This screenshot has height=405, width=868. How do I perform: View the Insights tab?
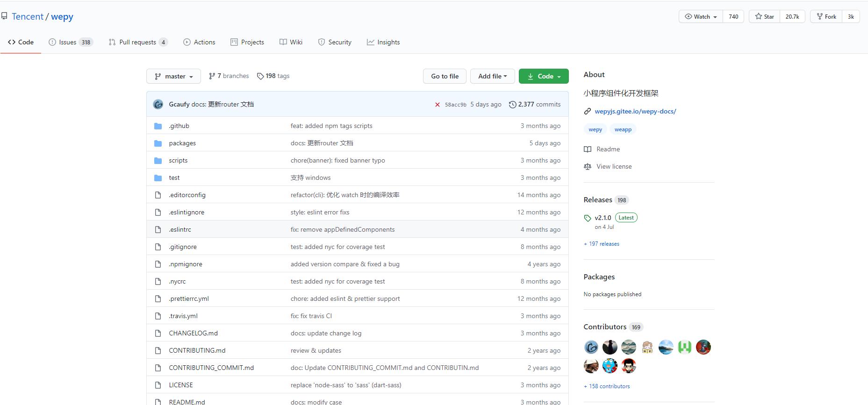click(x=383, y=42)
